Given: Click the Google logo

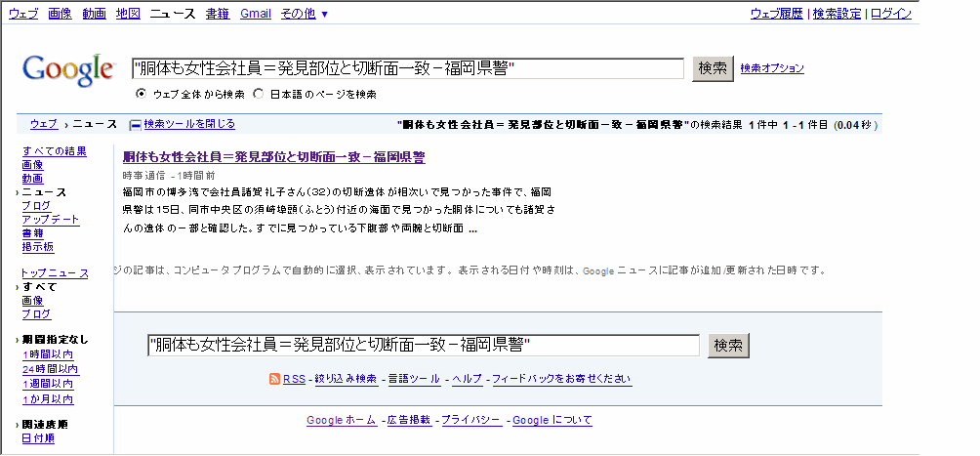Looking at the screenshot, I should [68, 69].
